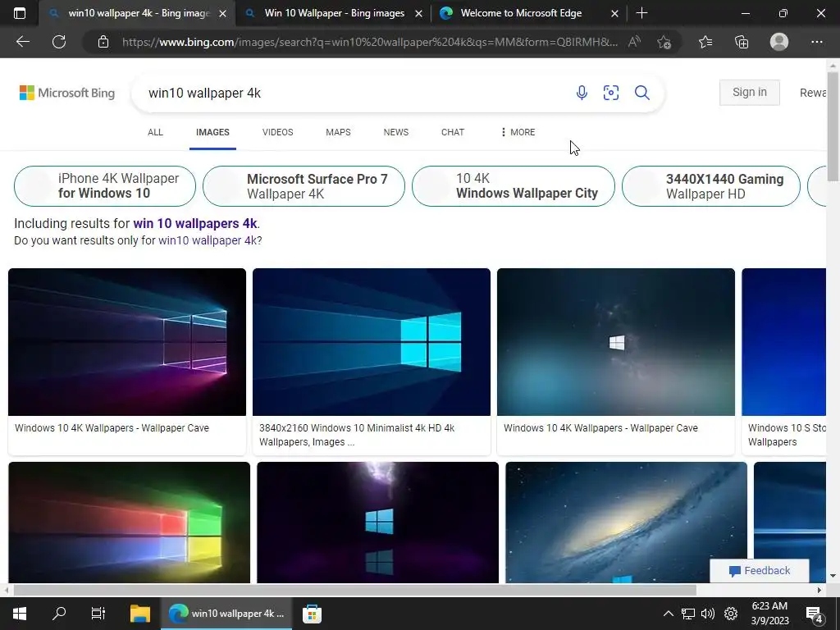Open a new tab with plus icon
The image size is (840, 630).
[641, 13]
